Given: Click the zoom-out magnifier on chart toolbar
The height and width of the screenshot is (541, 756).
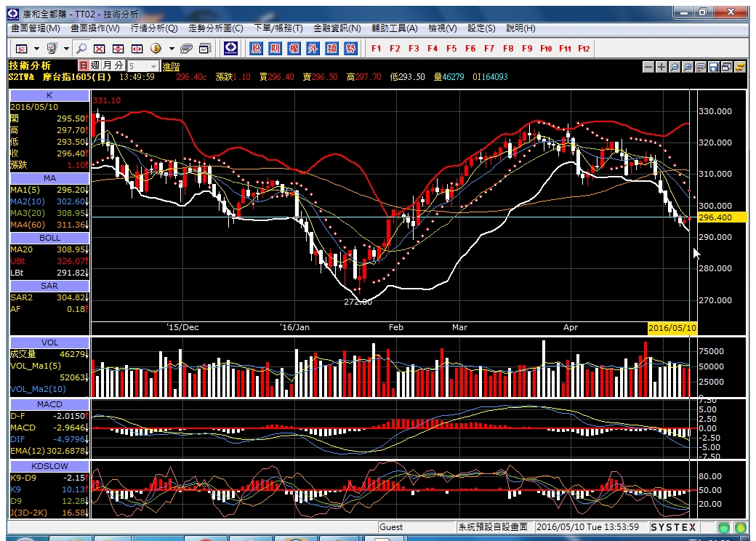Looking at the screenshot, I should pos(675,67).
